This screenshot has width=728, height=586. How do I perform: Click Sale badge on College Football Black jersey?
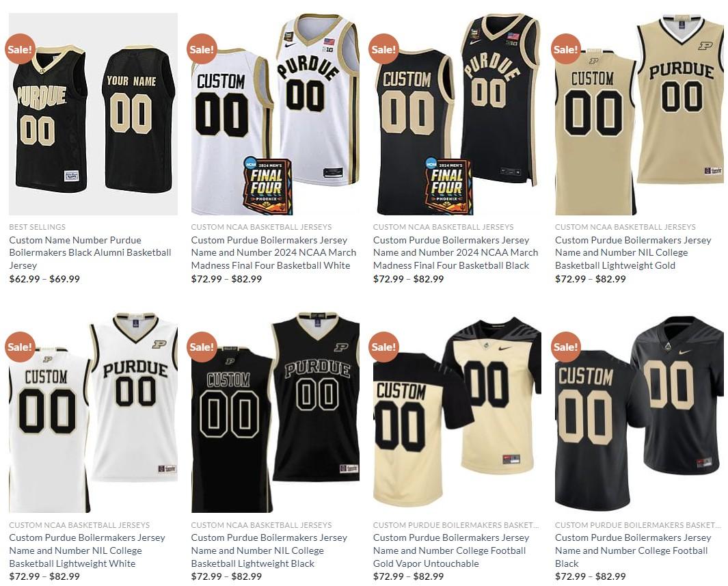click(x=566, y=347)
